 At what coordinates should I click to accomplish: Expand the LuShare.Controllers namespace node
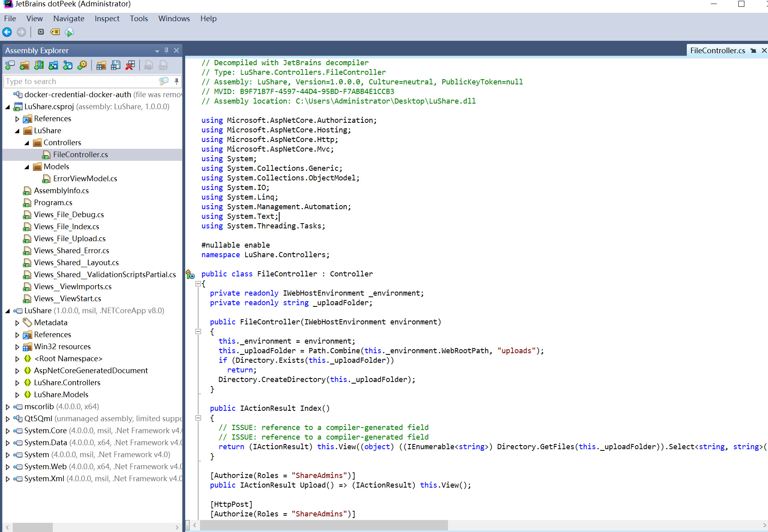(x=17, y=383)
